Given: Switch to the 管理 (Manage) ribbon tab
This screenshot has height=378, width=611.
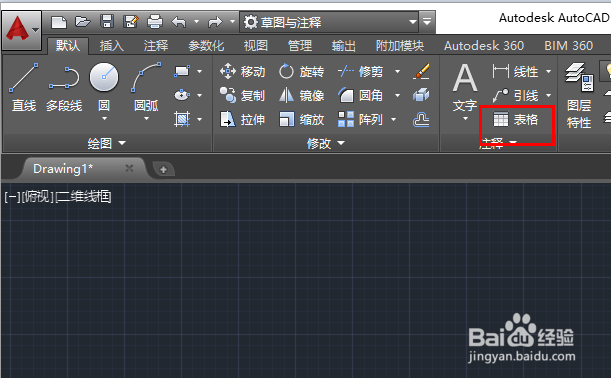Looking at the screenshot, I should [300, 46].
